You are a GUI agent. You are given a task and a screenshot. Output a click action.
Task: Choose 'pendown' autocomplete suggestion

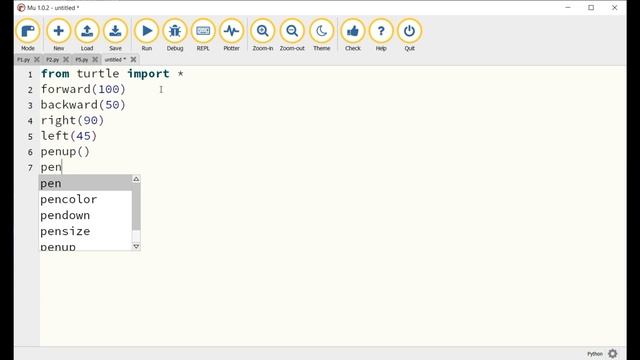tap(85, 215)
